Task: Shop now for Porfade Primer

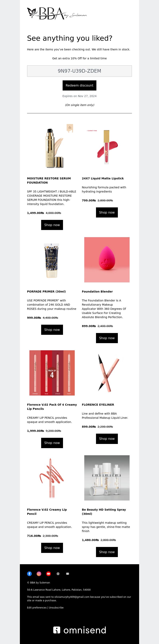Action: [52, 329]
